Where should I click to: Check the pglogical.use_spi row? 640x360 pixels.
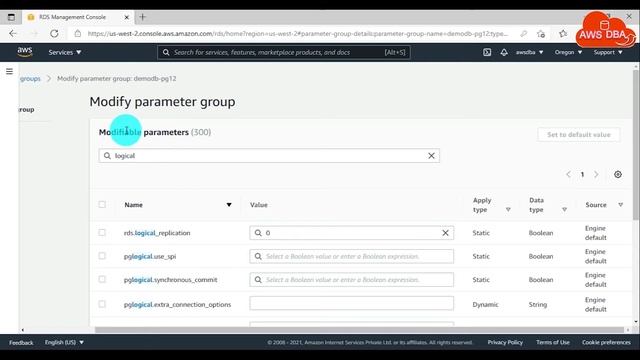pyautogui.click(x=102, y=256)
